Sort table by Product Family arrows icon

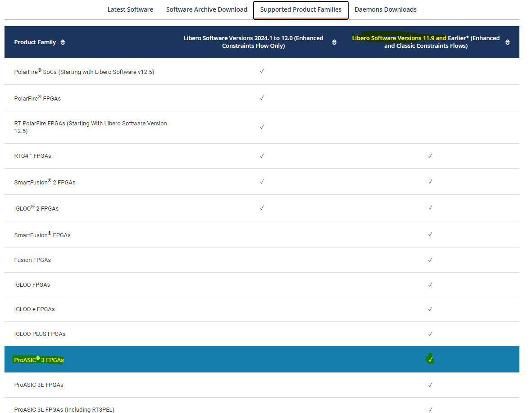63,42
